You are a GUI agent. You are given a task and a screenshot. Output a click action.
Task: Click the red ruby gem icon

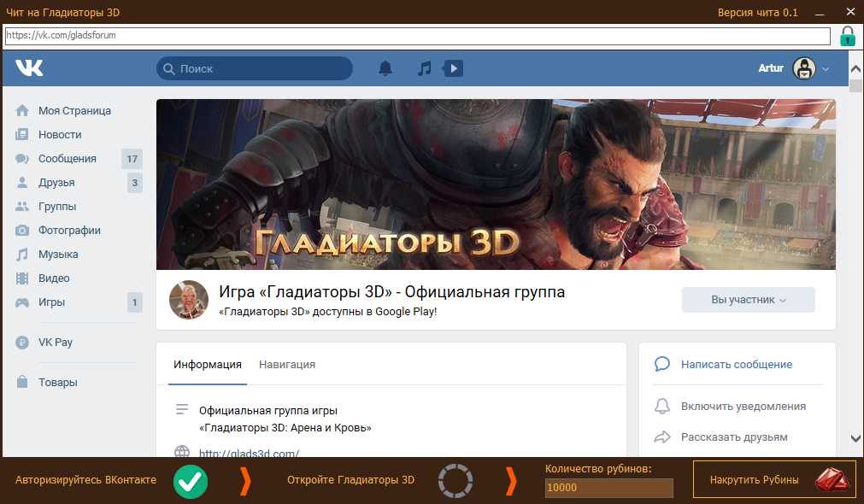832,480
